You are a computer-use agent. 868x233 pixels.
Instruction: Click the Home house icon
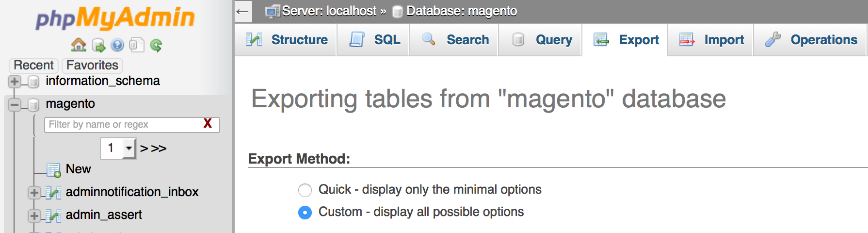(x=78, y=45)
